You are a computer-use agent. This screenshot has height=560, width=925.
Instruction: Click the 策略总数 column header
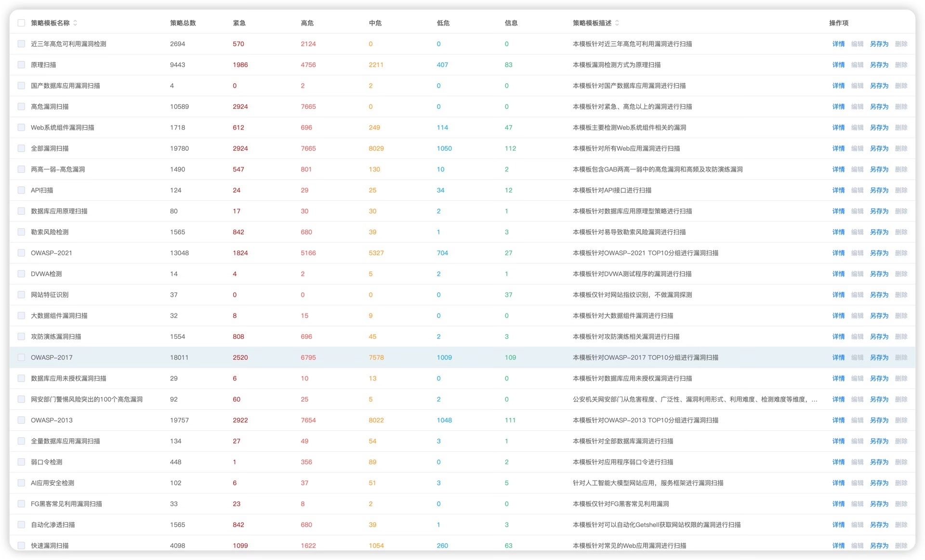(x=183, y=23)
